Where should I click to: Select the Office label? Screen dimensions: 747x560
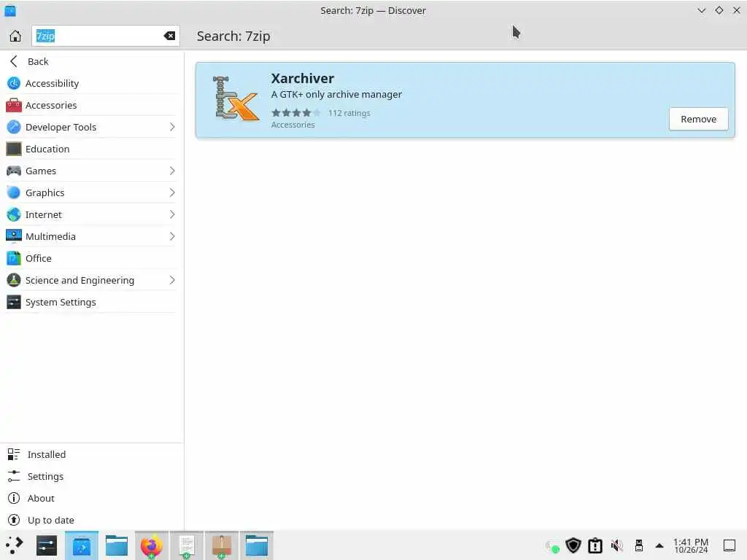click(x=39, y=258)
